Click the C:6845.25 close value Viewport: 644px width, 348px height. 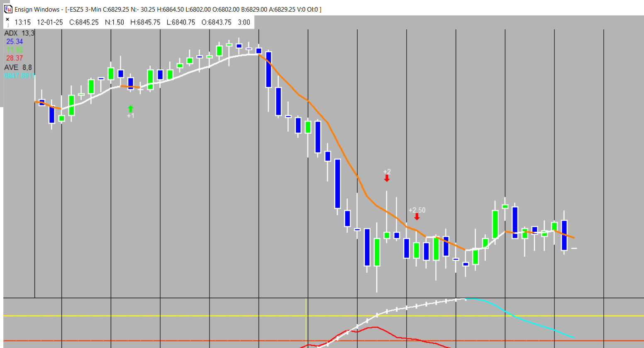tap(84, 22)
